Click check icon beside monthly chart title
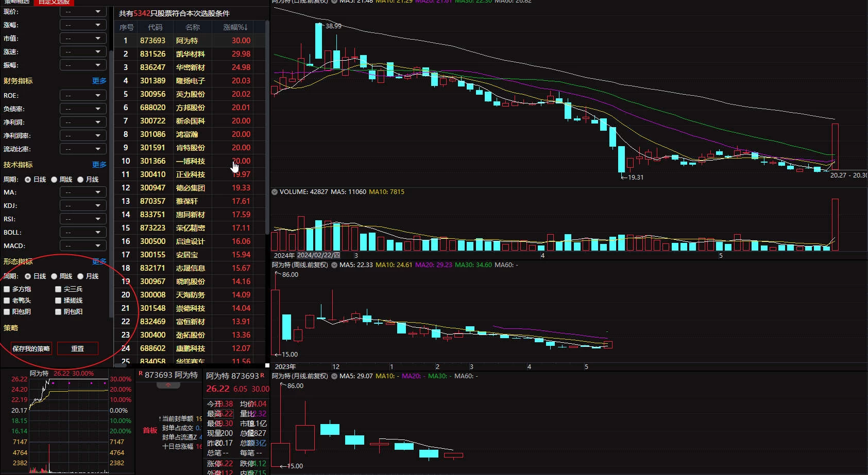This screenshot has width=868, height=475. [334, 376]
